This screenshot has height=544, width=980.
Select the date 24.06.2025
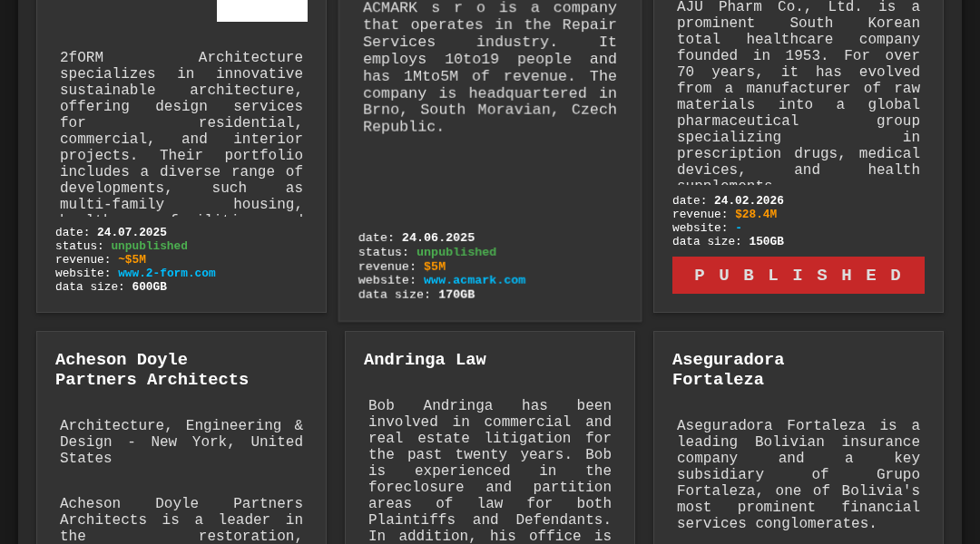click(x=438, y=238)
